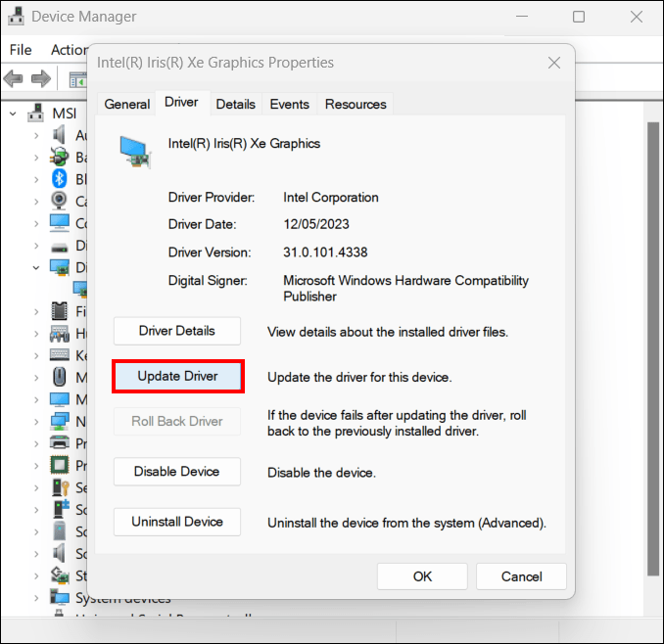664x644 pixels.
Task: Open the File menu
Action: point(21,50)
